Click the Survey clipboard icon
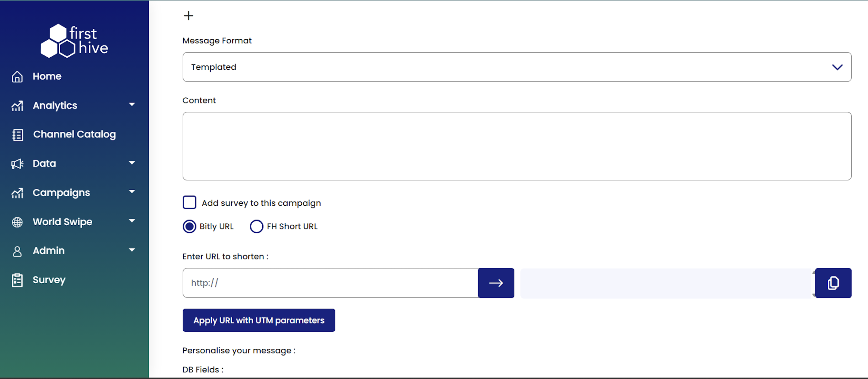The height and width of the screenshot is (379, 868). [x=17, y=280]
